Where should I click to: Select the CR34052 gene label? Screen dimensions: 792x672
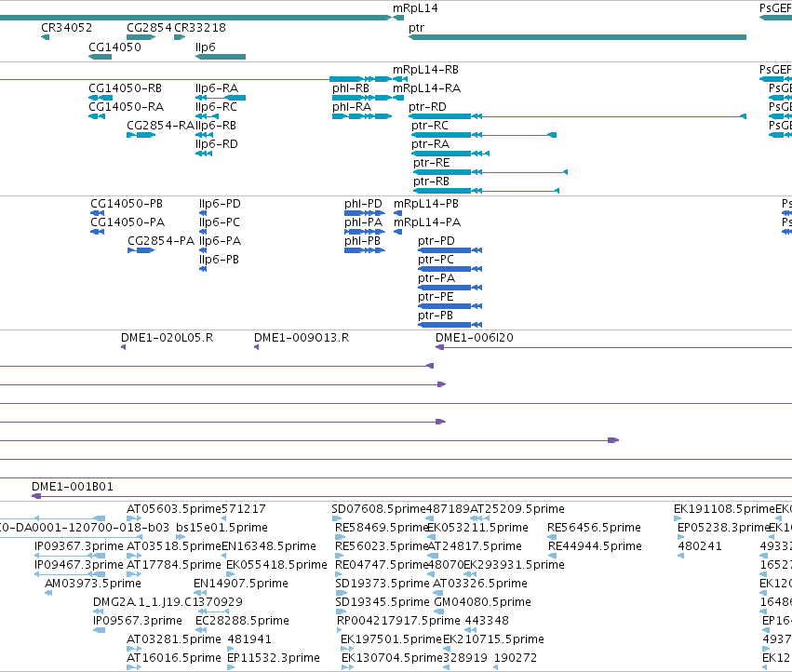point(67,28)
